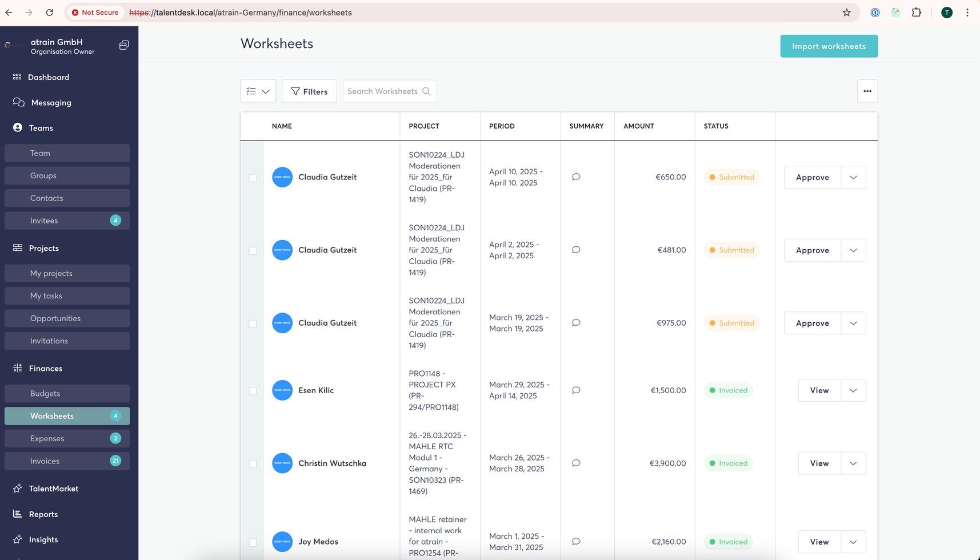Open the browser extensions puzzle icon

click(x=916, y=13)
